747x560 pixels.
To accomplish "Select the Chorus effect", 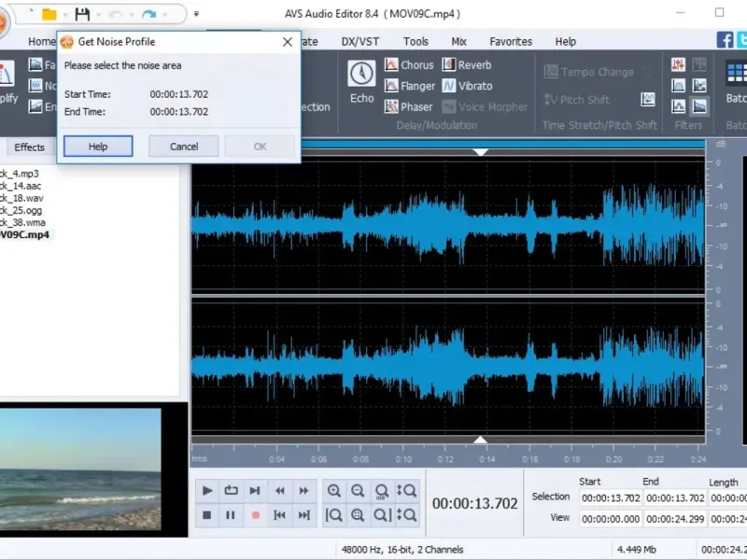I will [409, 65].
